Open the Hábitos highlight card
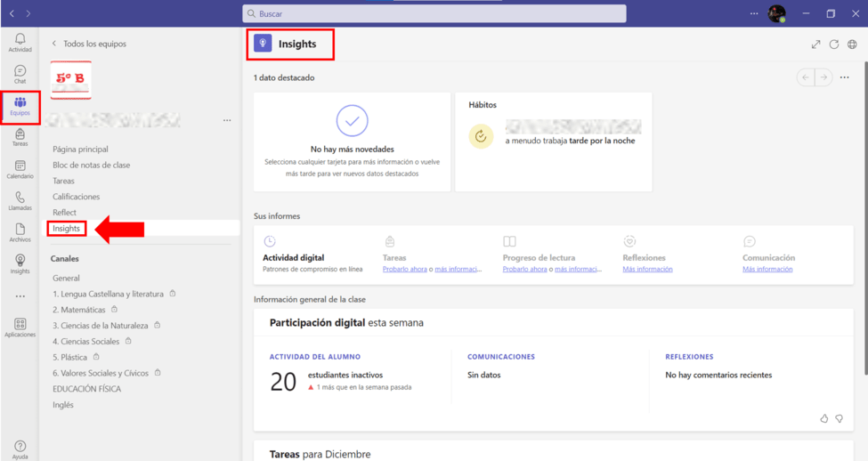 553,142
